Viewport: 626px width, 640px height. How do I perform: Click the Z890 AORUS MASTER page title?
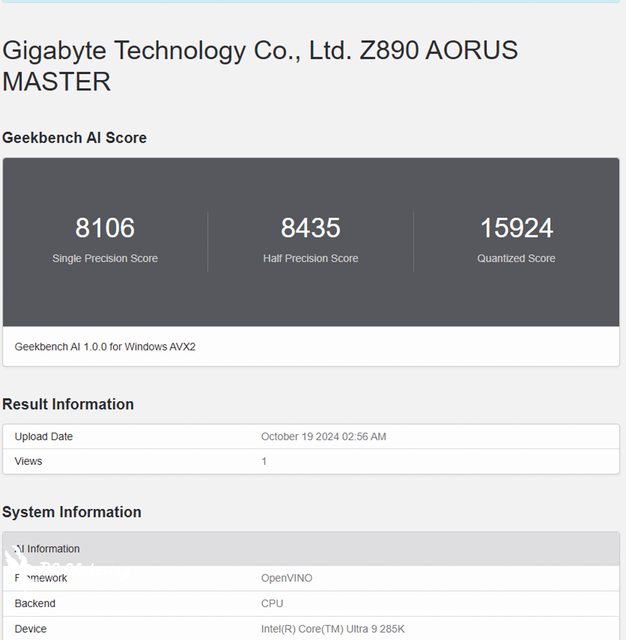click(x=260, y=65)
